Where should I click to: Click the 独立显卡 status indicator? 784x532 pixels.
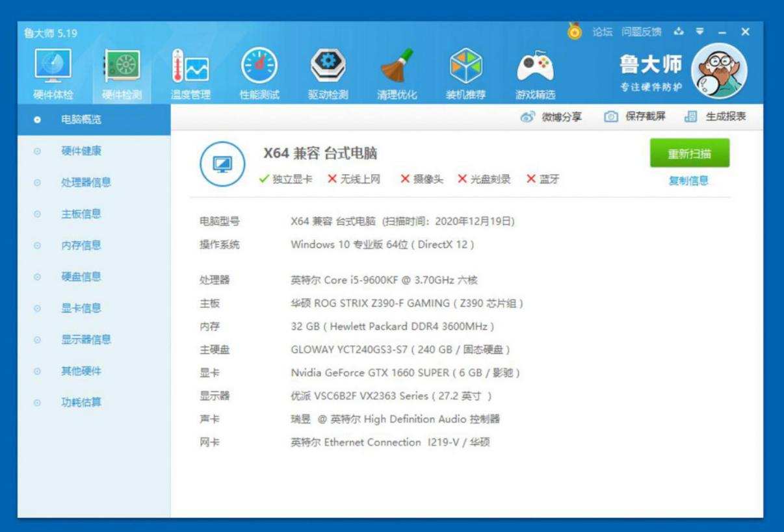point(285,179)
